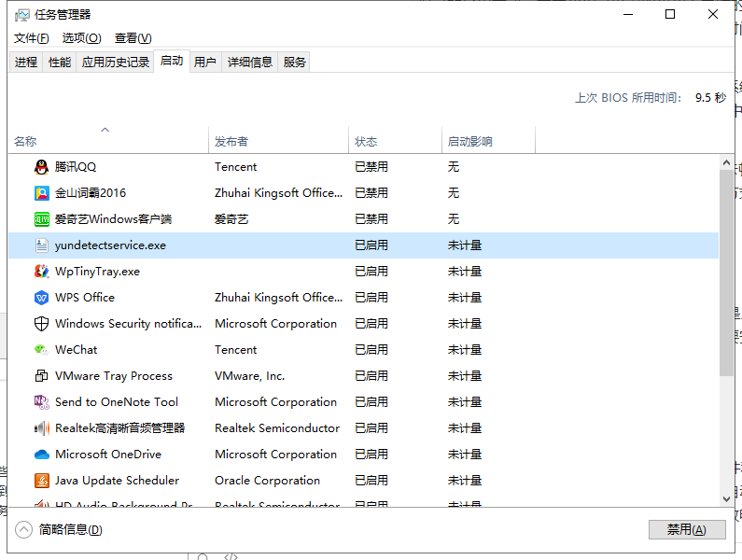Click the 金山词霸2016 app icon
The image size is (742, 560).
[42, 192]
